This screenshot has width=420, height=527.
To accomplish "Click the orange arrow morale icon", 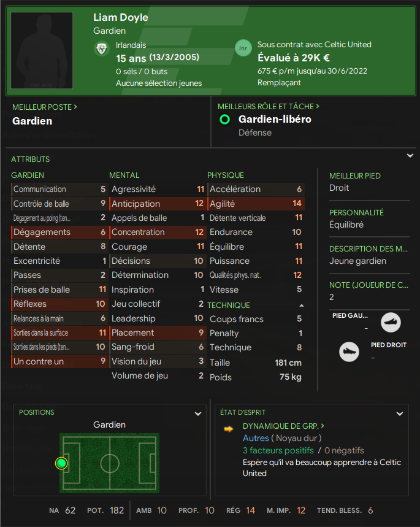I will tap(229, 428).
